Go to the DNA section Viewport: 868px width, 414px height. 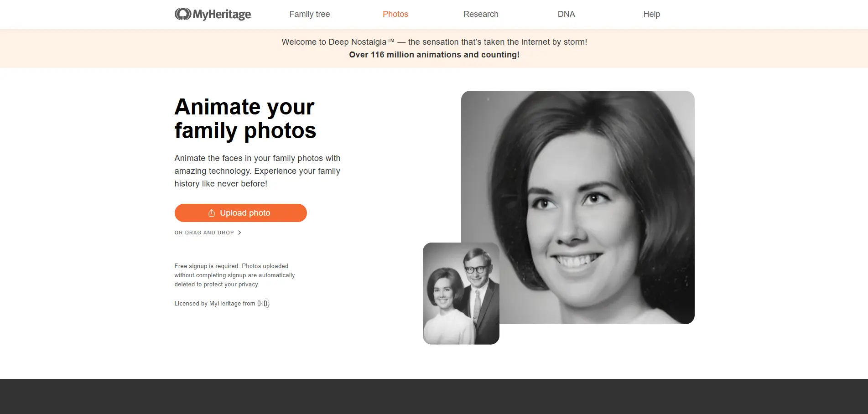[x=566, y=14]
